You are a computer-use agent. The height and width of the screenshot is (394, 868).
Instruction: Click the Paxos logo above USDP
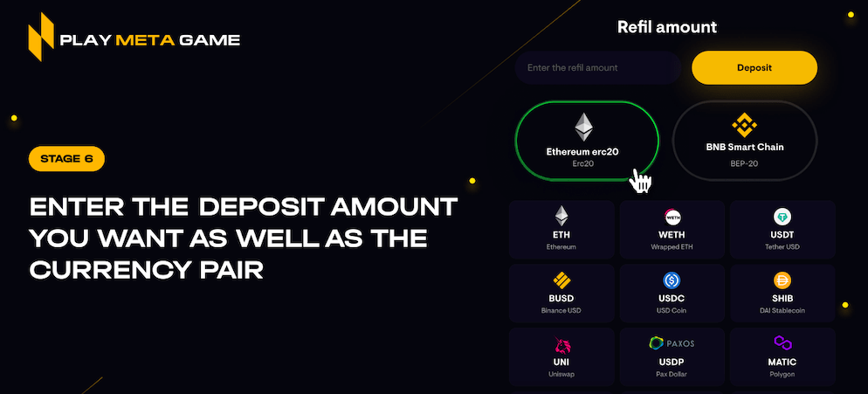pyautogui.click(x=672, y=343)
